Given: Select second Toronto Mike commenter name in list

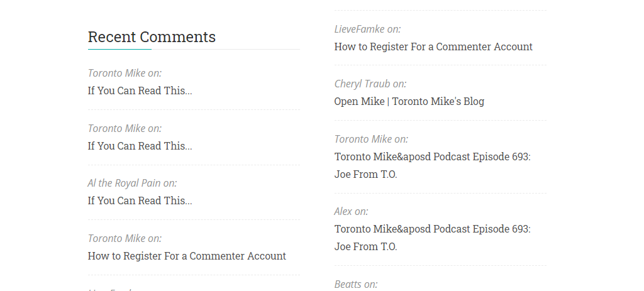Looking at the screenshot, I should [117, 128].
